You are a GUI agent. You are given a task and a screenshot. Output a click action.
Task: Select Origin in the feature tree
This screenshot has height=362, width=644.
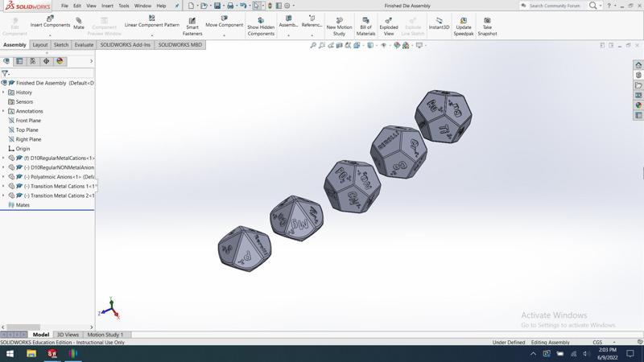(x=23, y=149)
